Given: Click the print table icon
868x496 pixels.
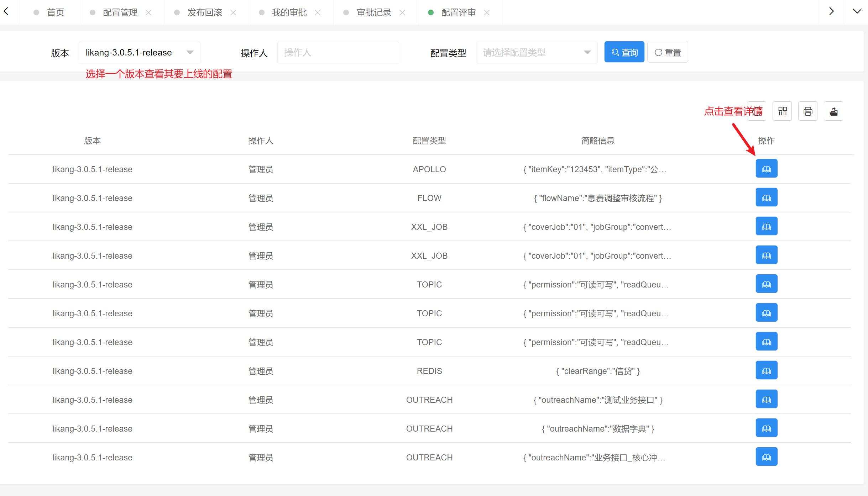Looking at the screenshot, I should 808,111.
